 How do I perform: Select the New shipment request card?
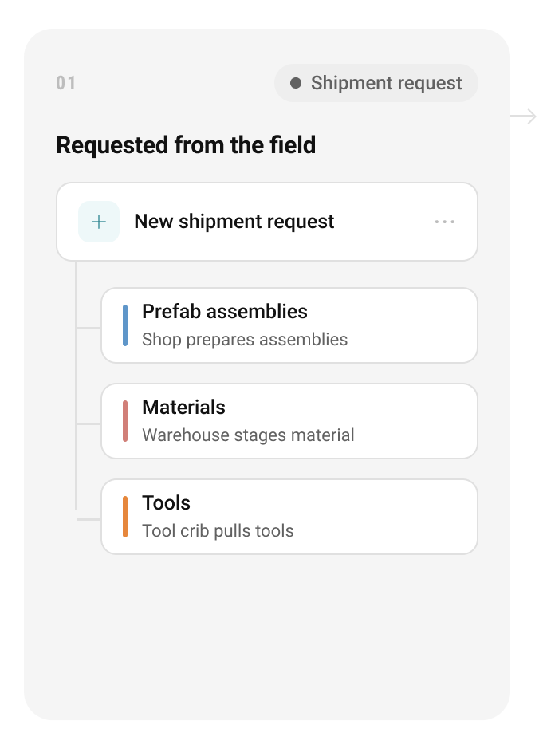click(x=267, y=222)
